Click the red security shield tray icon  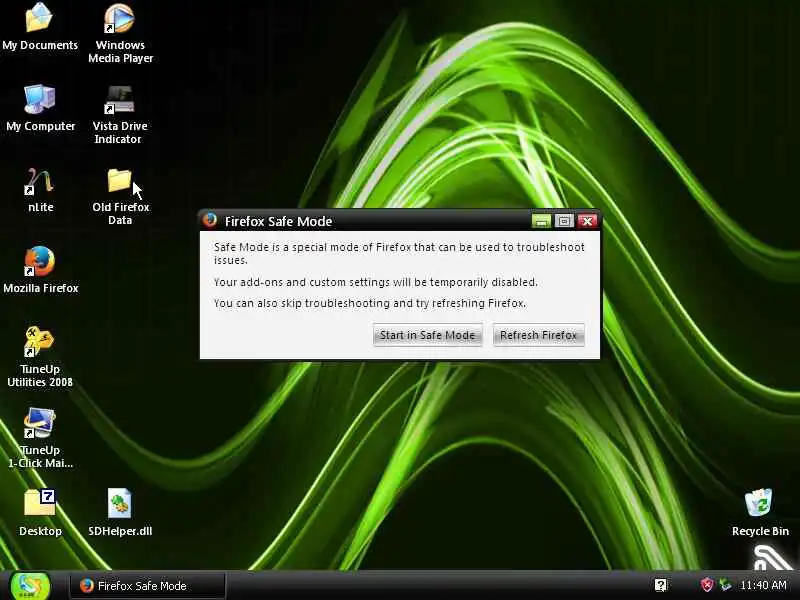[x=707, y=585]
